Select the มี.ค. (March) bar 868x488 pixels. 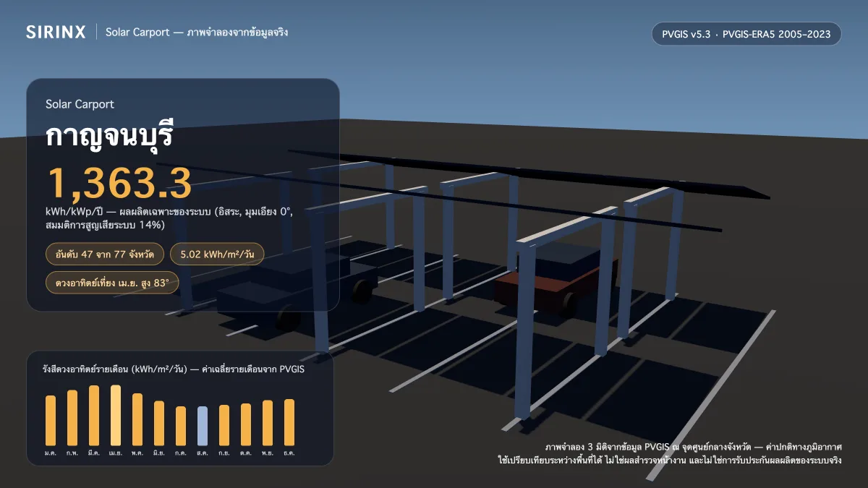point(94,416)
